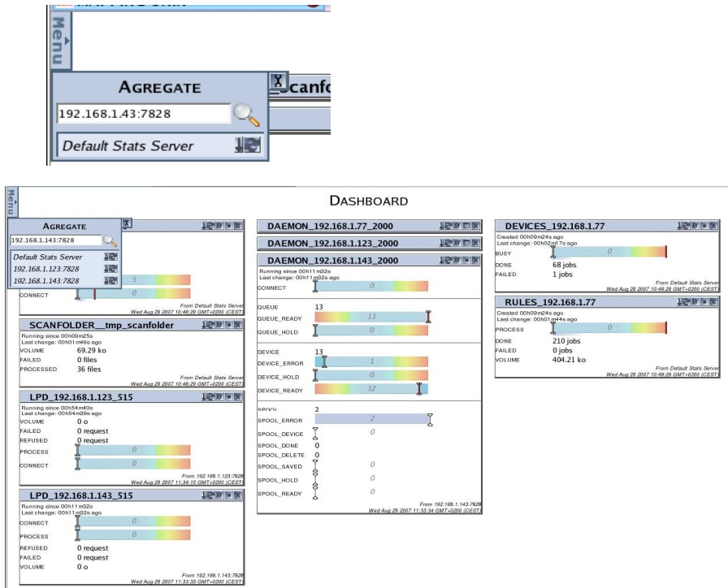Click the magnifier icon beside 192.168.1.143:7828

coord(110,240)
